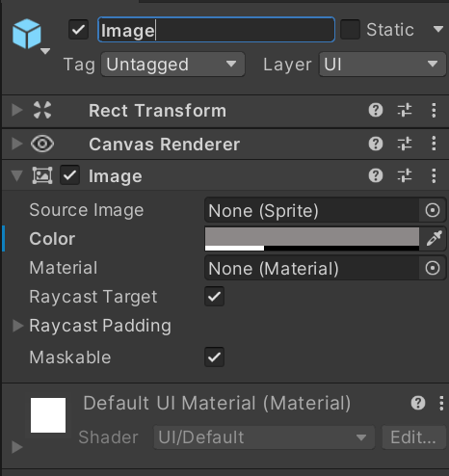449x476 pixels.
Task: Expand the Raycast Padding foldout
Action: 17,326
